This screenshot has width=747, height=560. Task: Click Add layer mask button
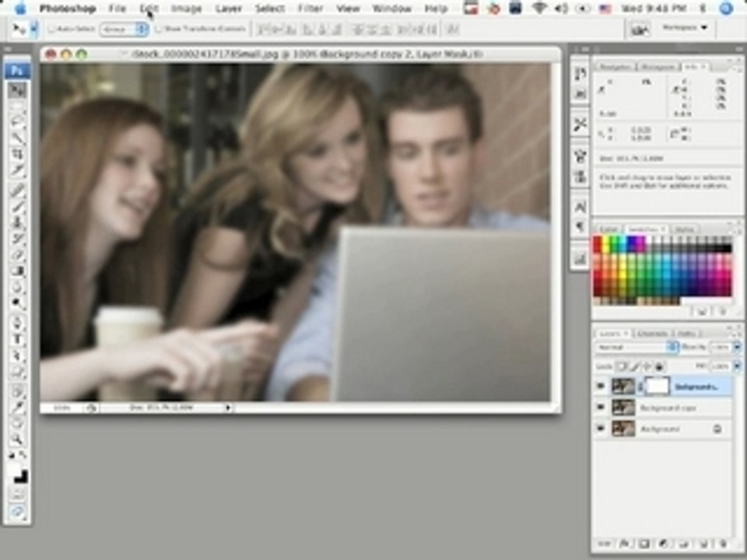[644, 544]
